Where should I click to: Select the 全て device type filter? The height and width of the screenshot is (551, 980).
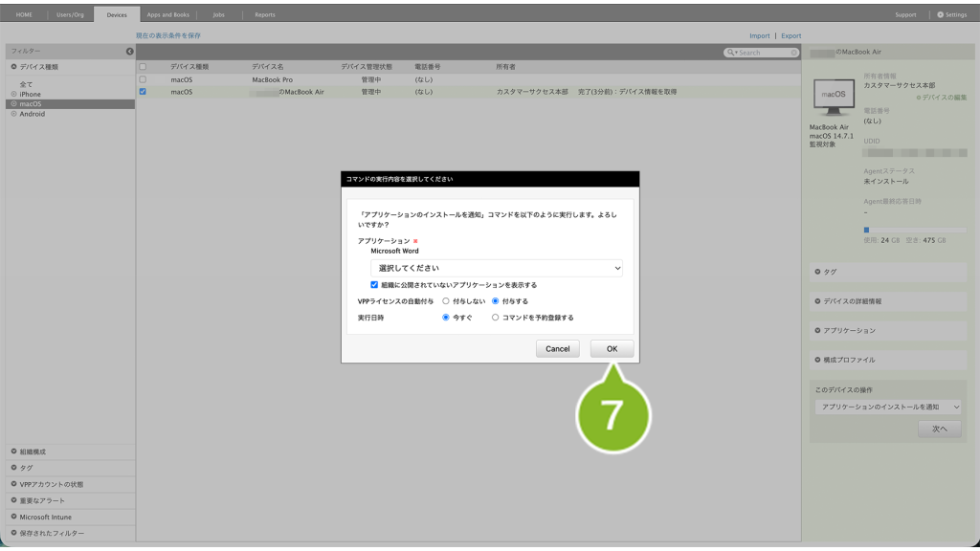coord(26,84)
